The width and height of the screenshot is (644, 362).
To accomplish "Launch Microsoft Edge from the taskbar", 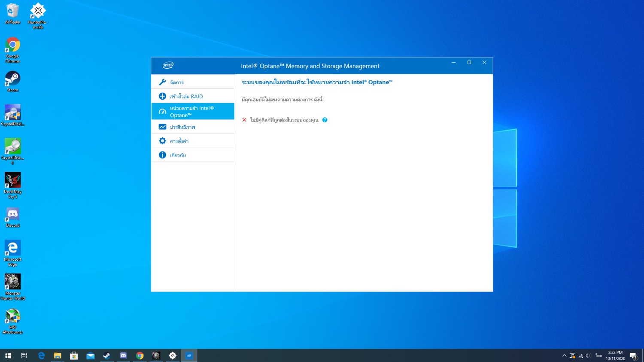I will [x=41, y=356].
